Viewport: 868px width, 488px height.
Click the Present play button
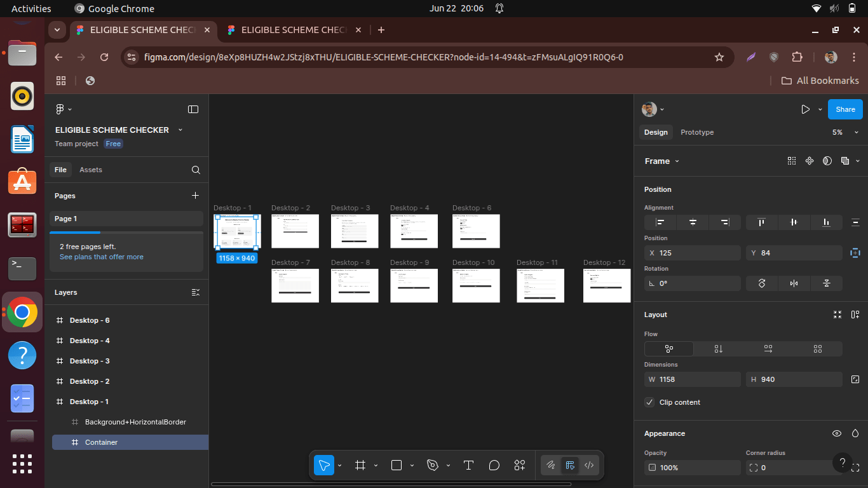pos(805,109)
